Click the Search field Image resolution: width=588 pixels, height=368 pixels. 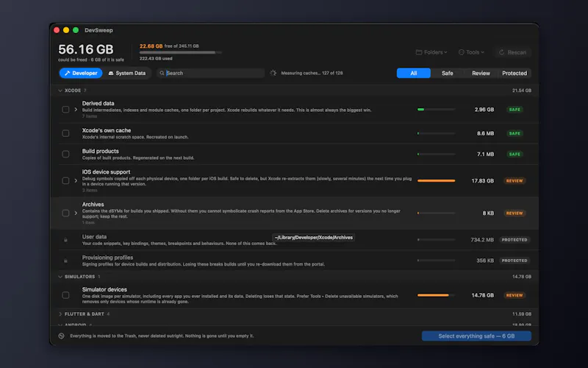[211, 73]
